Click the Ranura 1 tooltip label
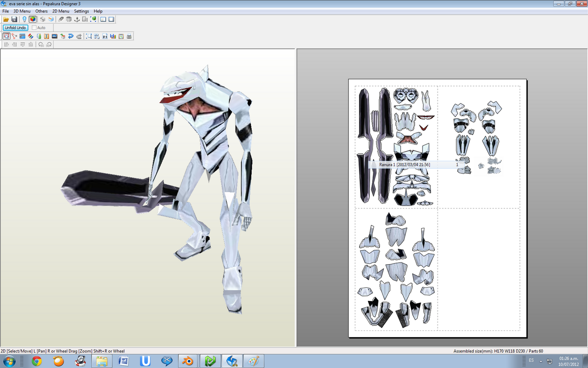 point(404,164)
